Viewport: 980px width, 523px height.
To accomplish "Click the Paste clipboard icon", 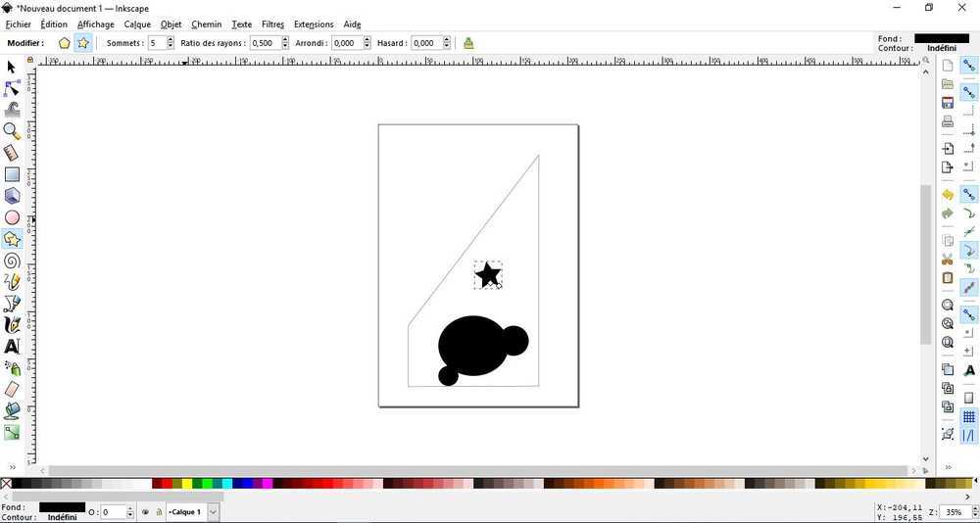I will click(948, 278).
